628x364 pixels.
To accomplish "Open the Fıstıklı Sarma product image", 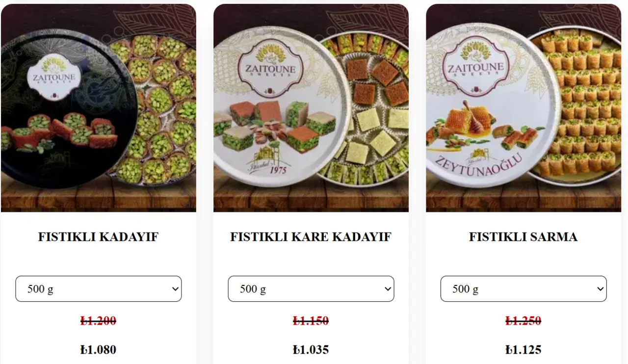I will point(523,108).
